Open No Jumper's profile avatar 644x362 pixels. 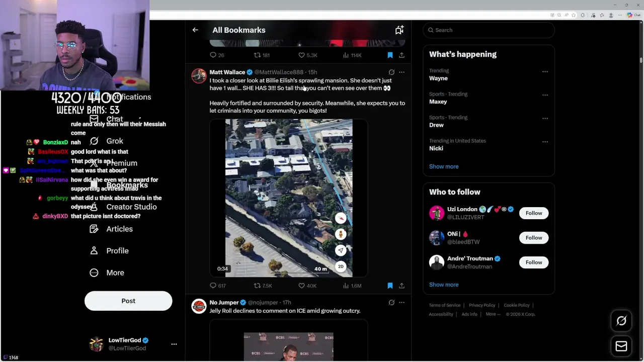coord(199,306)
